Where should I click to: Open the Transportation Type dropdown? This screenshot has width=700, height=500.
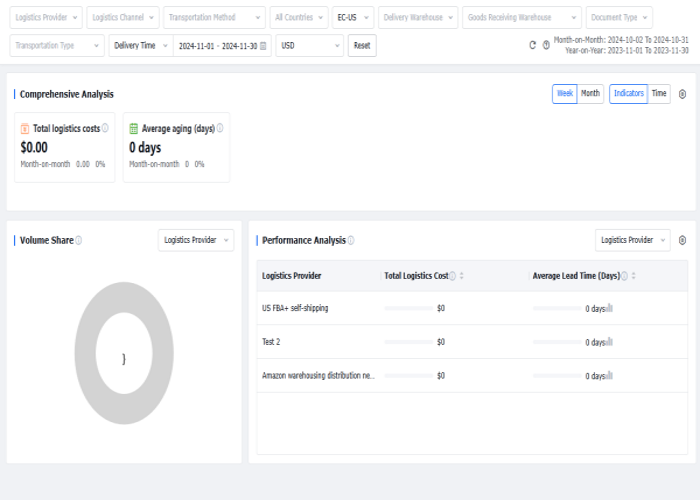point(57,46)
